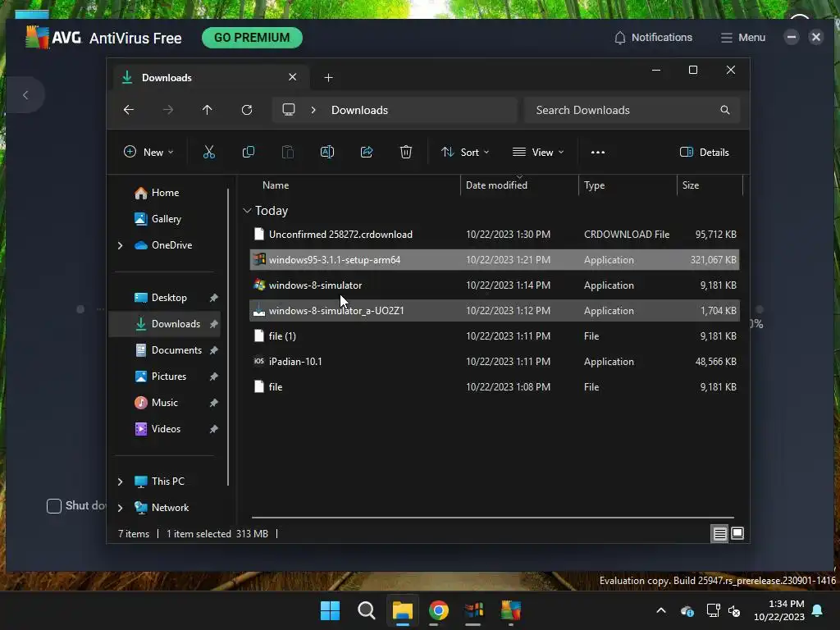Switch to details list view layout
This screenshot has height=630, width=840.
719,533
